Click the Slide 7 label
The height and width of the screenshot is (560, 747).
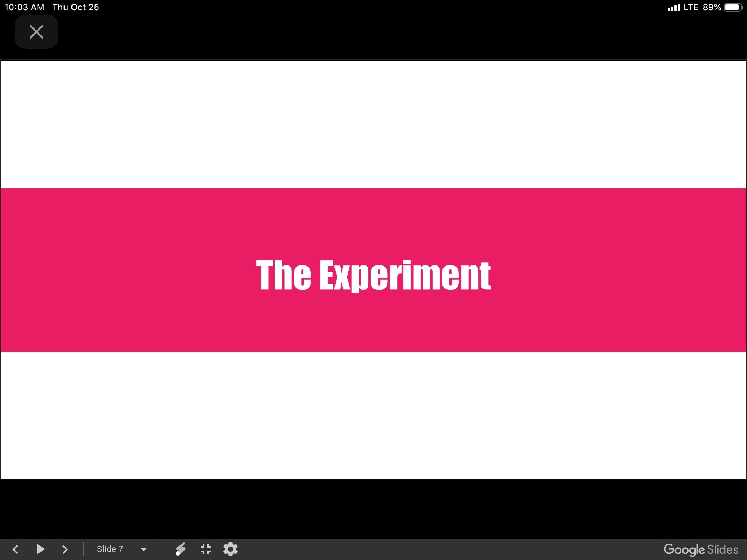[110, 549]
